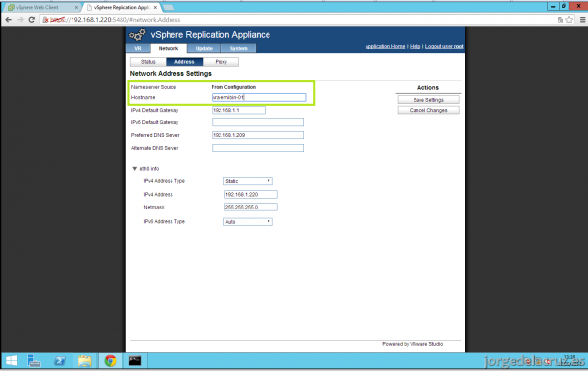This screenshot has height=371, width=588.
Task: Open the System tab
Action: [x=238, y=48]
